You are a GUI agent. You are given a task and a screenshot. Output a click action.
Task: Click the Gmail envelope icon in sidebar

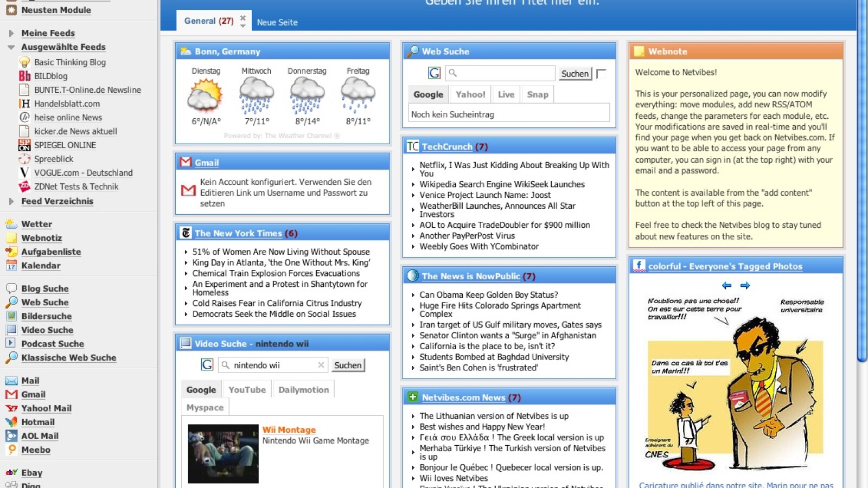tap(11, 394)
